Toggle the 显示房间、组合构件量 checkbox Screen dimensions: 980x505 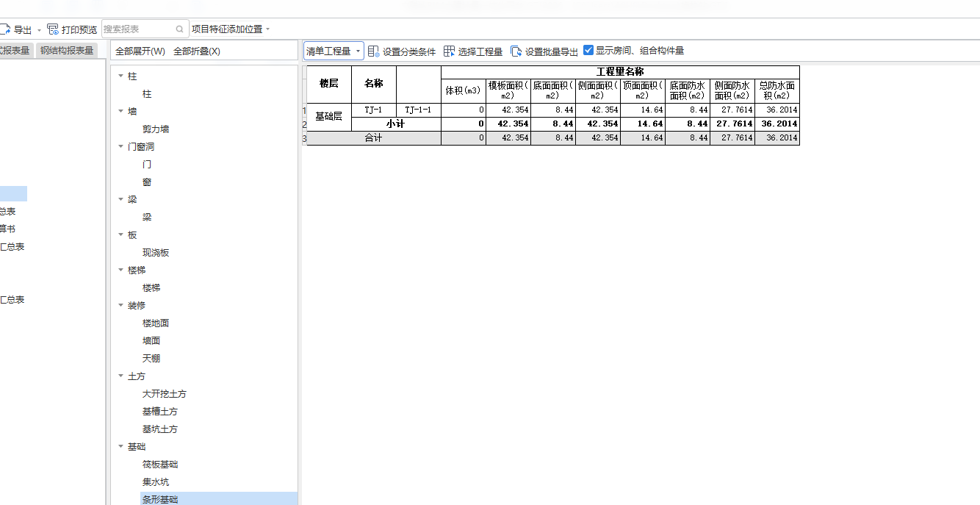[588, 51]
